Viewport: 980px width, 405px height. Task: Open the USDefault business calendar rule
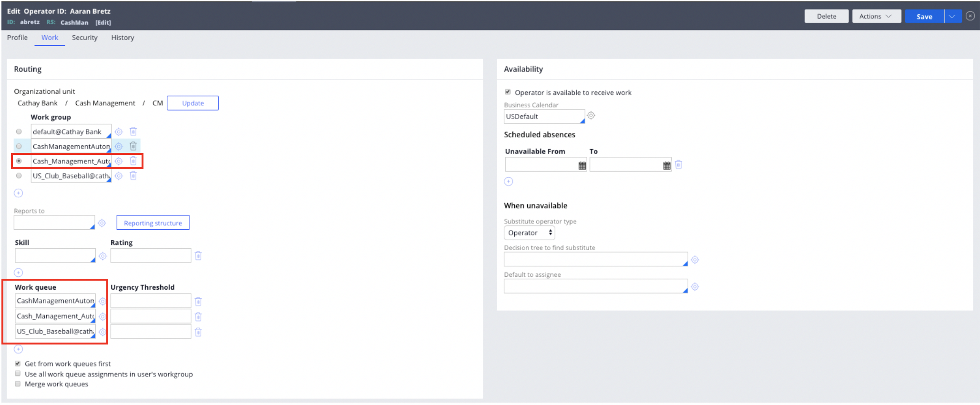click(591, 116)
